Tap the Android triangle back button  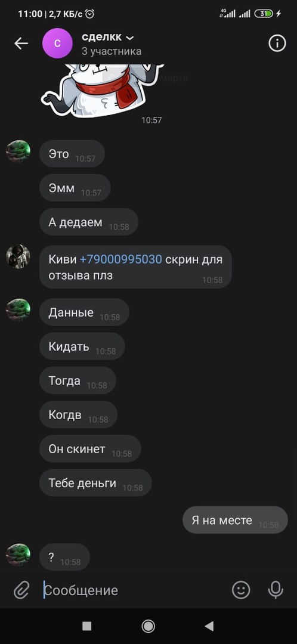[209, 626]
